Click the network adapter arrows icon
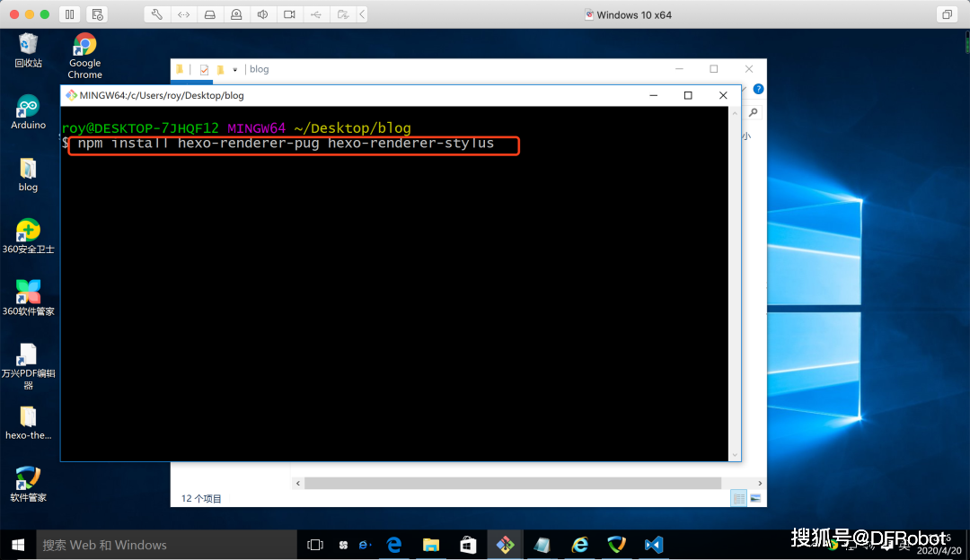The height and width of the screenshot is (560, 970). [x=184, y=14]
